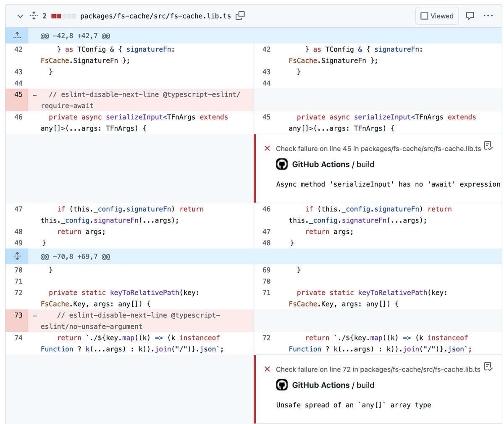Image resolution: width=504 pixels, height=424 pixels.
Task: Open the file comment speech bubble icon
Action: [470, 16]
